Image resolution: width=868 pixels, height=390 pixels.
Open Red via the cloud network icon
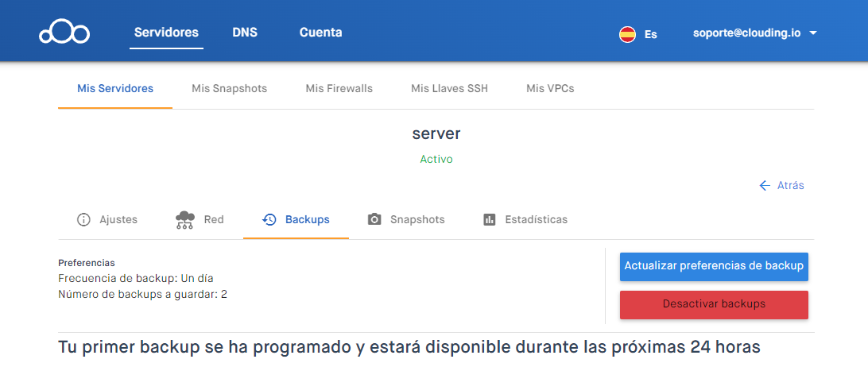point(185,220)
